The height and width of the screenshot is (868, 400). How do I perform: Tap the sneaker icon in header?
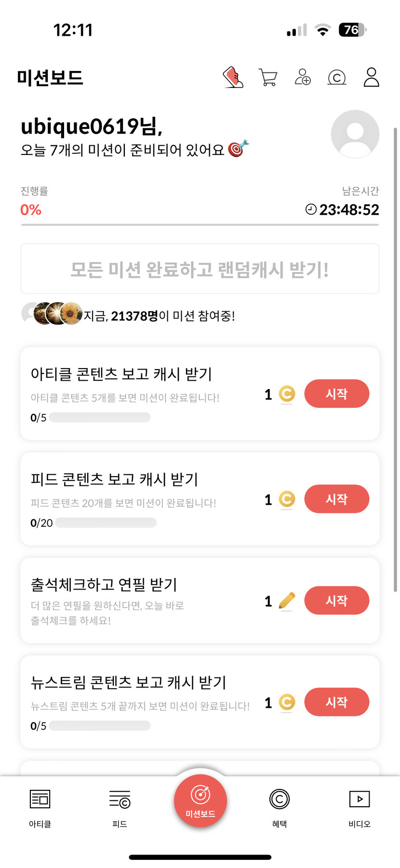(233, 77)
